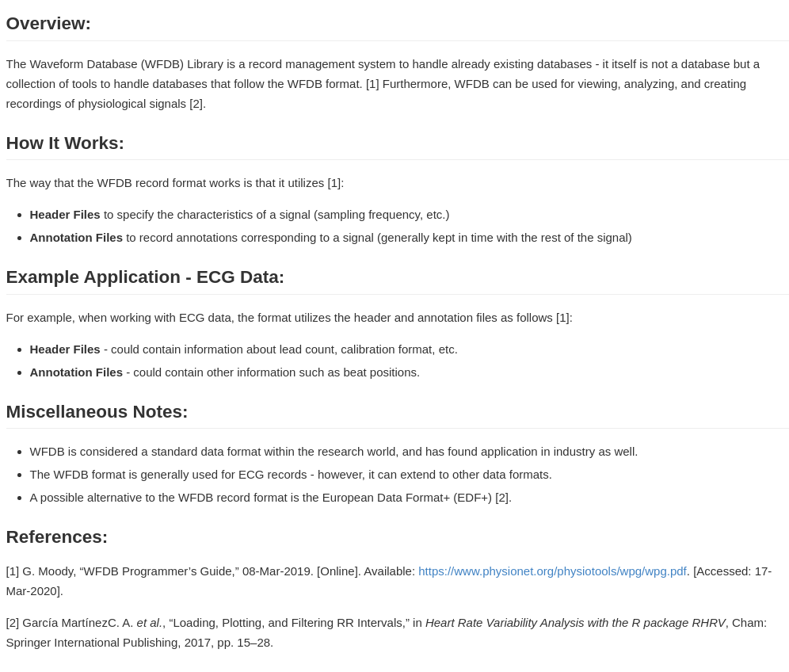The image size is (789, 672).
Task: Click the bullet mentioning European Data Format+
Action: click(x=270, y=498)
